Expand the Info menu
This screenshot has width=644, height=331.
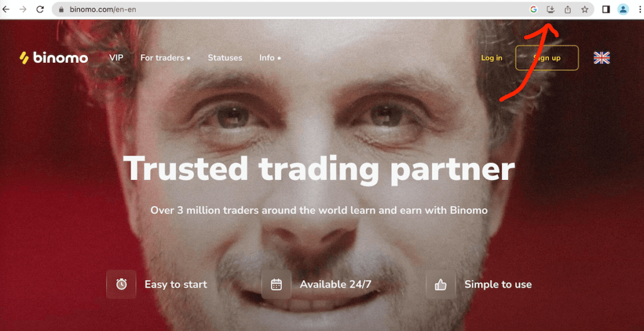[x=270, y=58]
